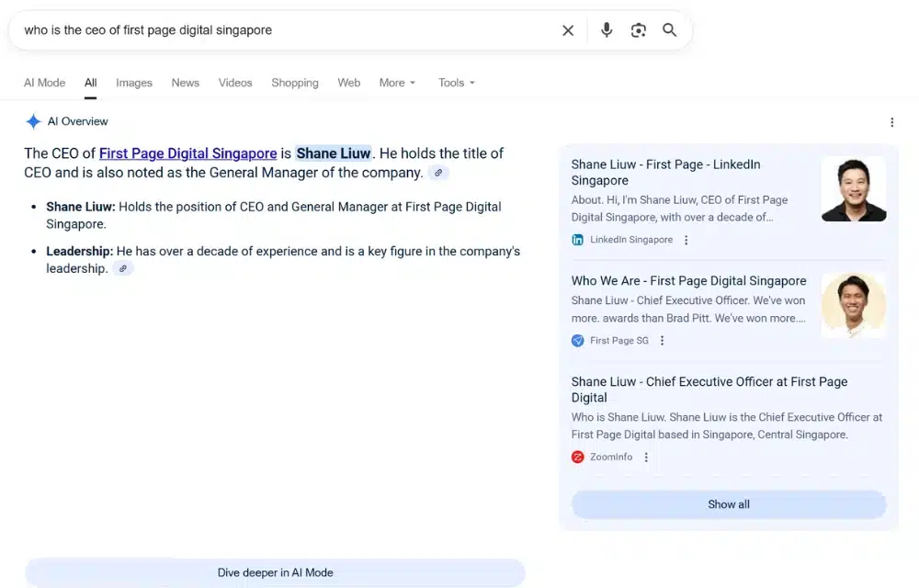The height and width of the screenshot is (588, 919).
Task: Click the 'AI Overview' label text
Action: click(x=77, y=121)
